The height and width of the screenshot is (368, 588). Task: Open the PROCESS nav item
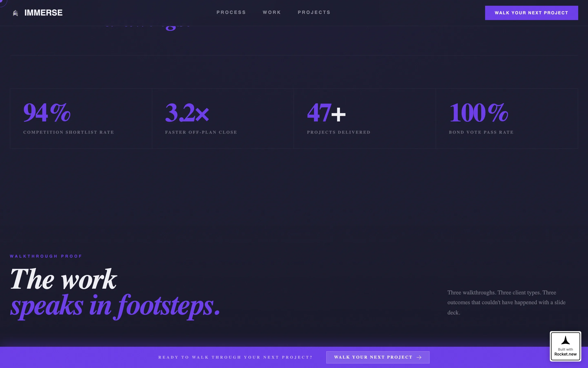[x=231, y=12]
